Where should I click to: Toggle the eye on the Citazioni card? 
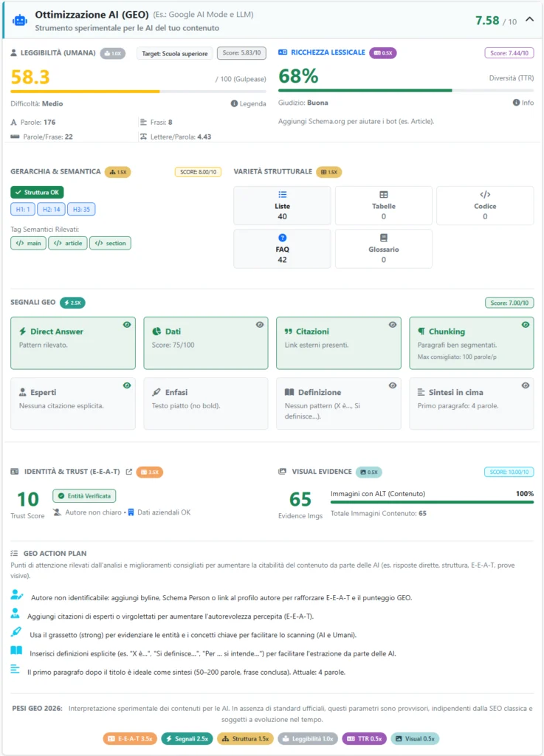(x=393, y=324)
